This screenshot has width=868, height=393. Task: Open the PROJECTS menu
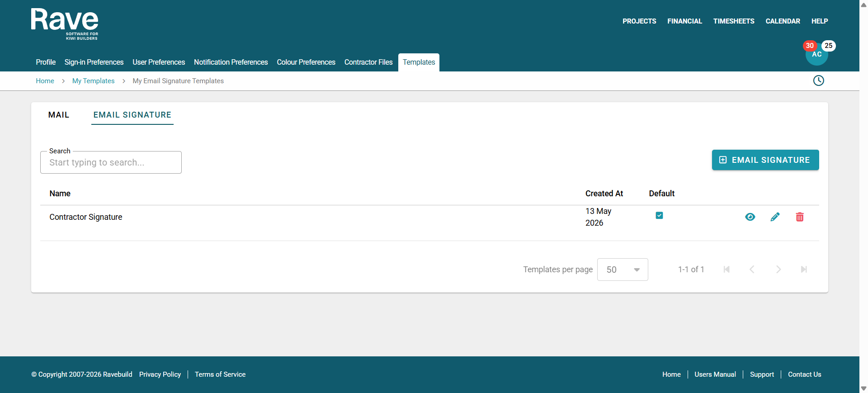point(639,21)
